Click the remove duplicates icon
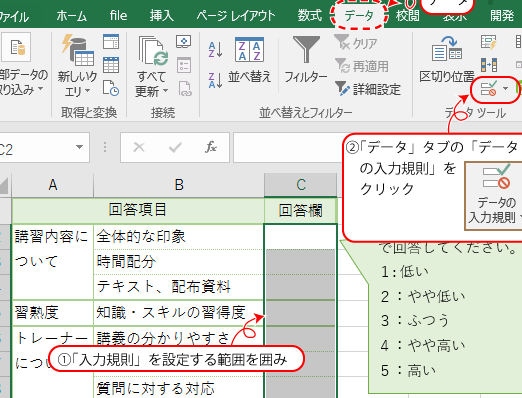 pyautogui.click(x=489, y=65)
